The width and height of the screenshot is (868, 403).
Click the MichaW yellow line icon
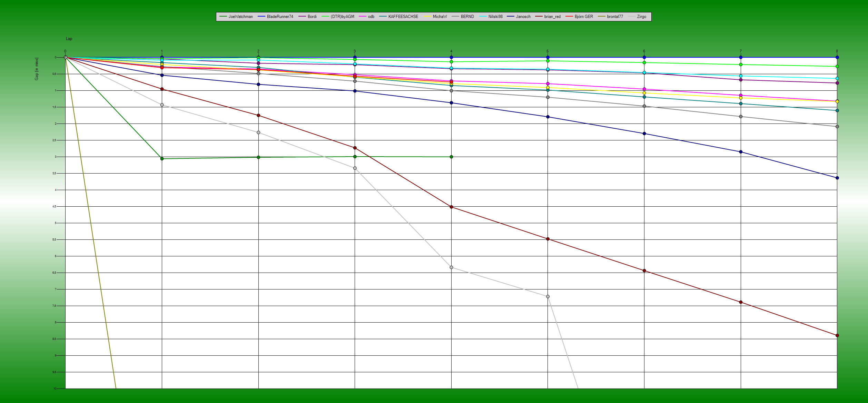click(x=427, y=16)
